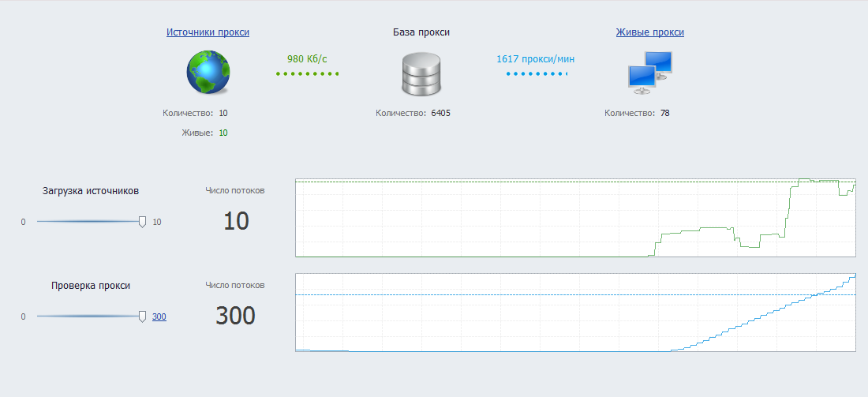Viewport: 868px width, 397px height.
Task: Open the Источники прокси link
Action: click(x=208, y=32)
